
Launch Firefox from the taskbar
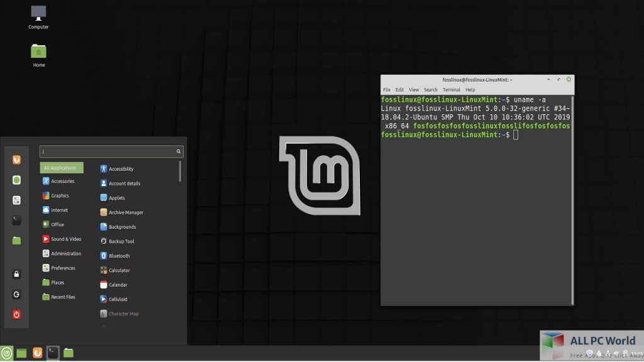(x=38, y=353)
